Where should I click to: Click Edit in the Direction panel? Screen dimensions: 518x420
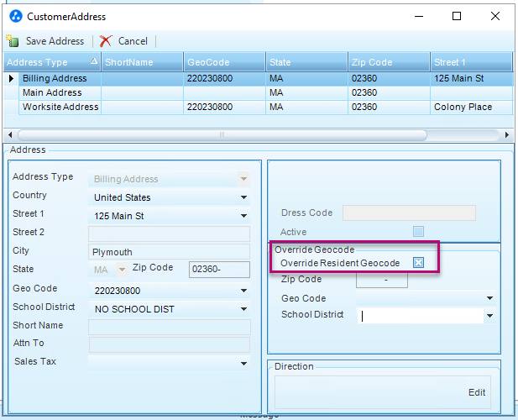coord(477,392)
